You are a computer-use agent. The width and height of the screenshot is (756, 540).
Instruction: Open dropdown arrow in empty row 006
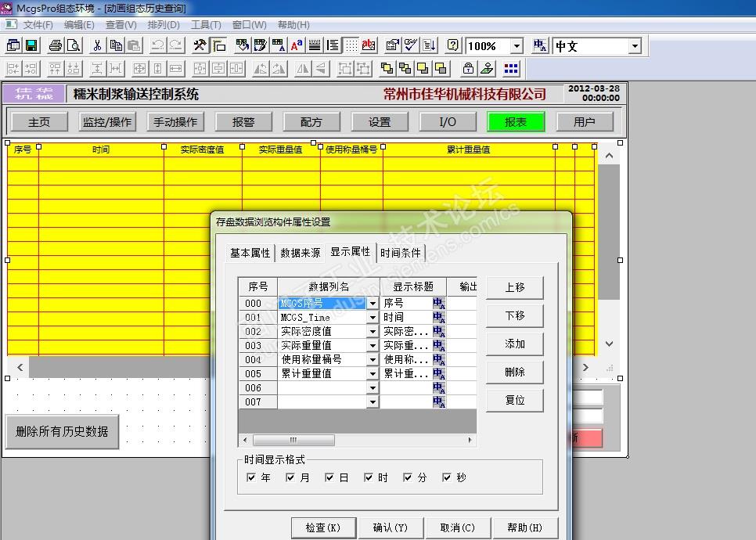(373, 387)
